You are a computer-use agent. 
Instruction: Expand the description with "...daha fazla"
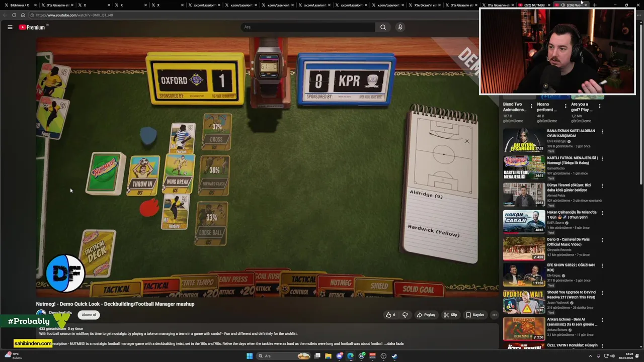(394, 344)
